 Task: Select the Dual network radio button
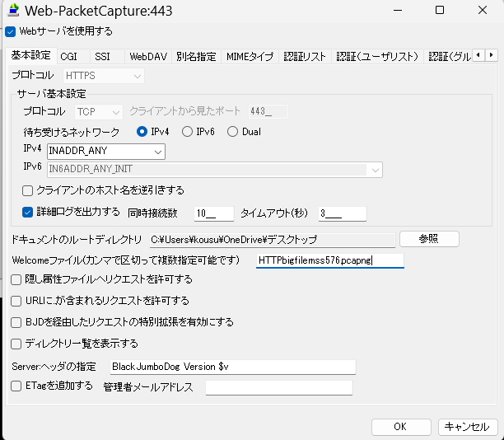pyautogui.click(x=232, y=132)
